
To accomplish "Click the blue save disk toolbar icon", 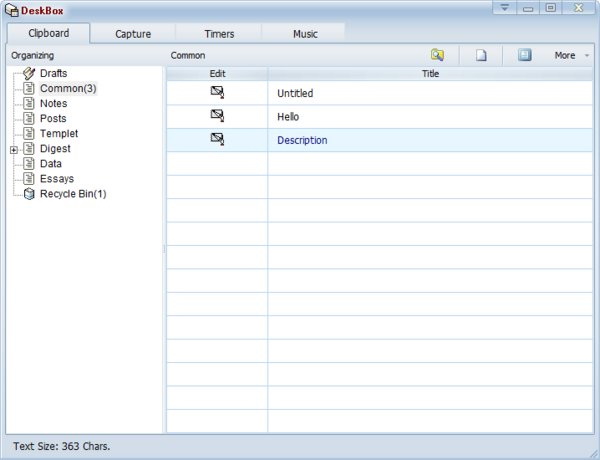I will coord(524,55).
